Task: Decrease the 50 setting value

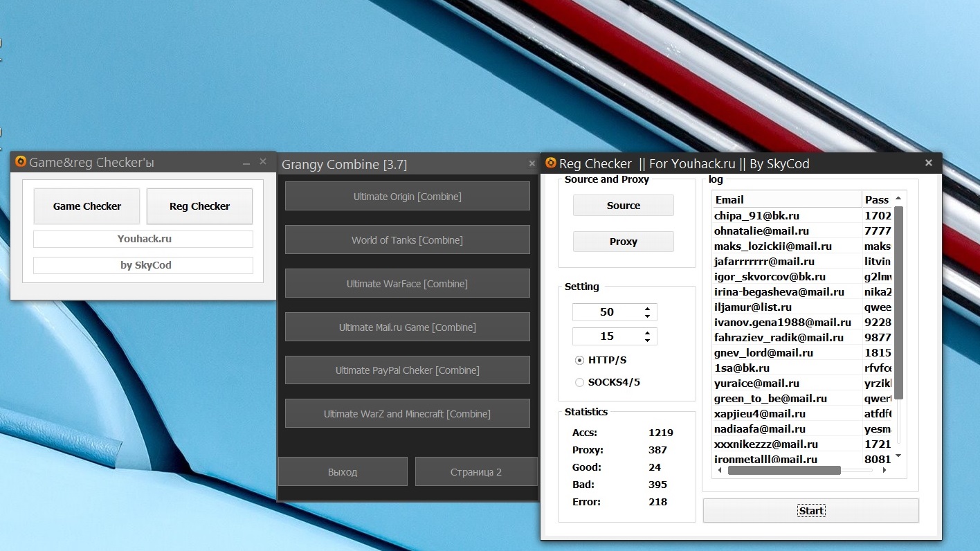Action: tap(647, 316)
